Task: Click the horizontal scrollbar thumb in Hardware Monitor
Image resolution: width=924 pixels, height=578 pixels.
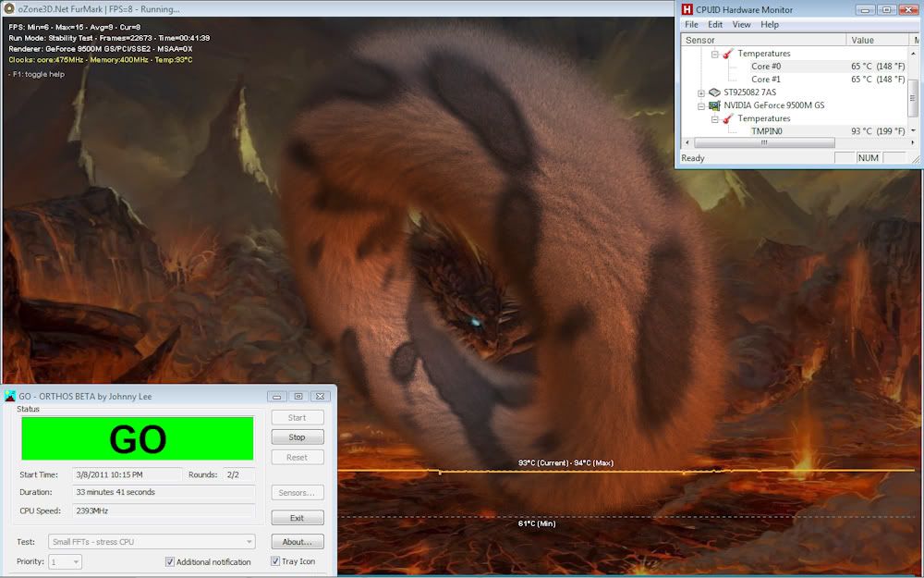Action: click(x=764, y=142)
